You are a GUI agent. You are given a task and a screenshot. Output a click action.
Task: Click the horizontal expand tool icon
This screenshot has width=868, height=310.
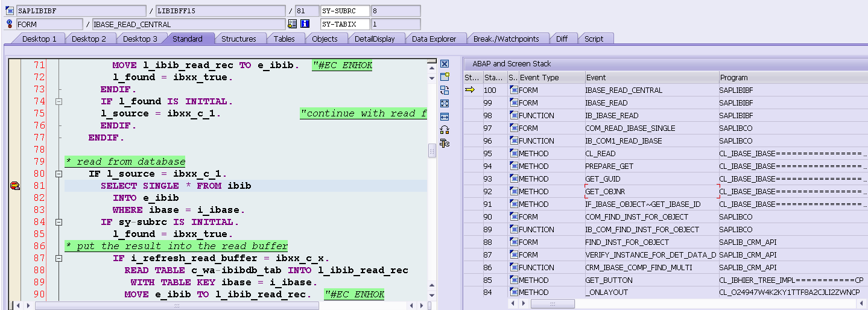coord(445,116)
